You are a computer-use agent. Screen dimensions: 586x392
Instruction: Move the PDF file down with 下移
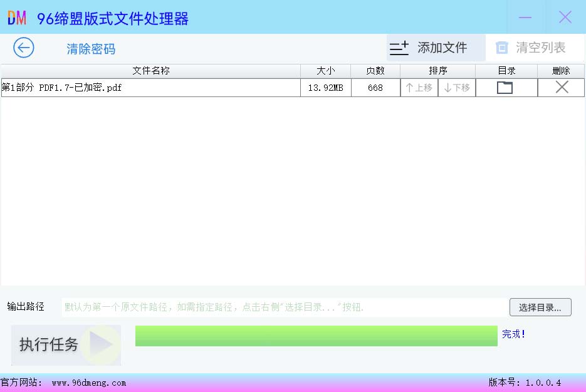[x=456, y=88]
